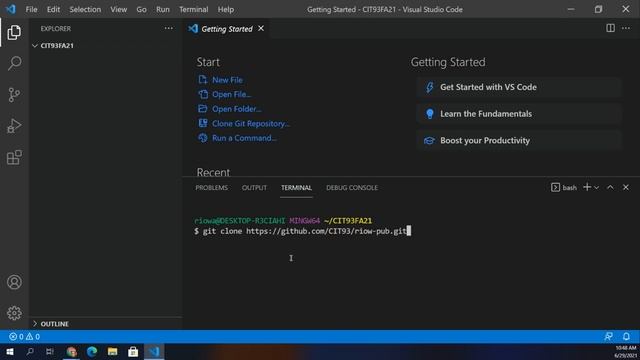Click the Clone Git Repository icon
This screenshot has height=360, width=640.
pyautogui.click(x=202, y=123)
